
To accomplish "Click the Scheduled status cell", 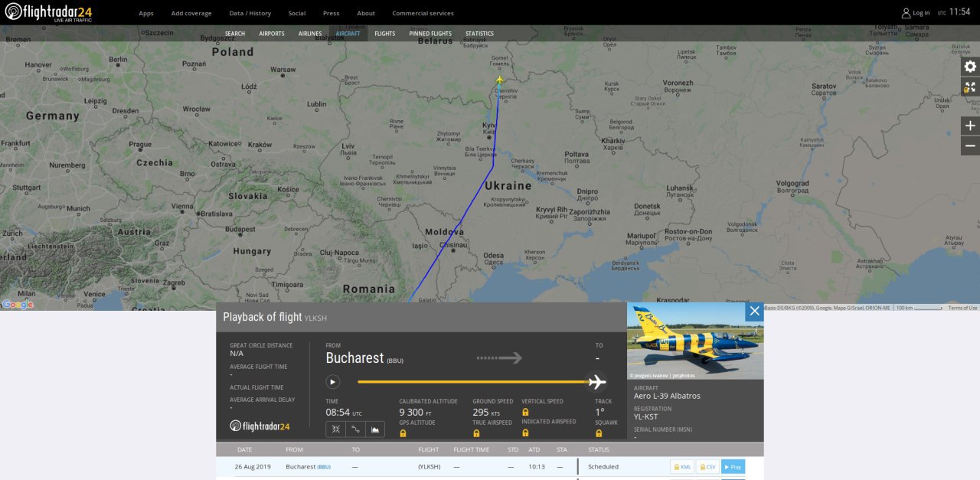I will coord(603,467).
